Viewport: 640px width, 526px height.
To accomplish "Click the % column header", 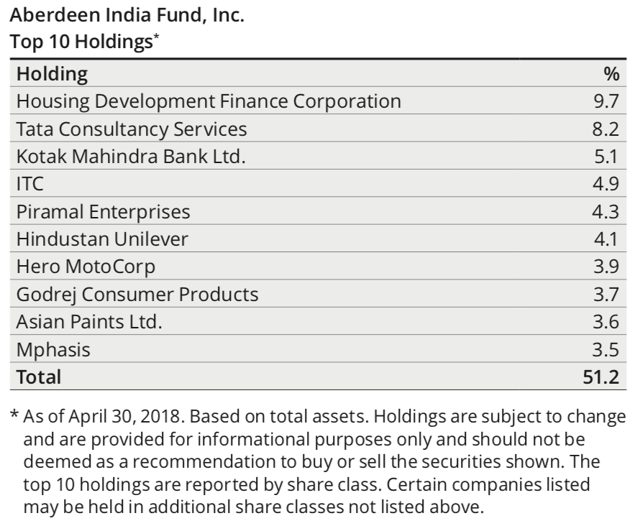I will pos(611,74).
